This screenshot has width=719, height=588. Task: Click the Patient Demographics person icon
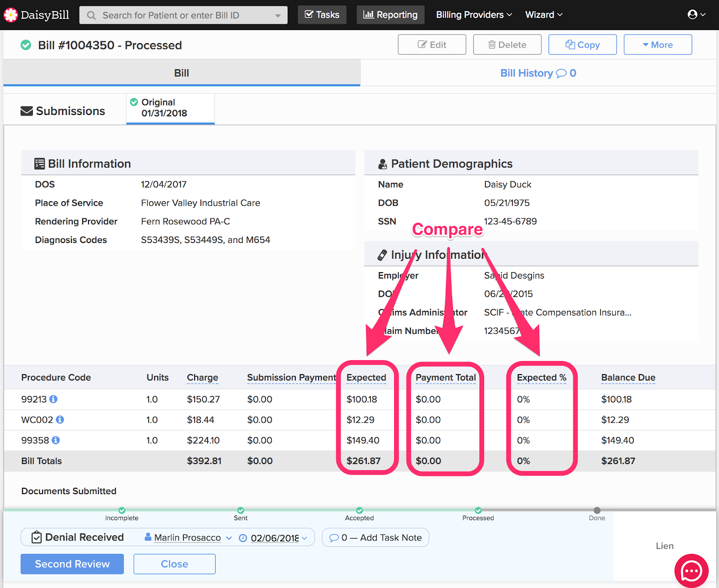coord(382,164)
